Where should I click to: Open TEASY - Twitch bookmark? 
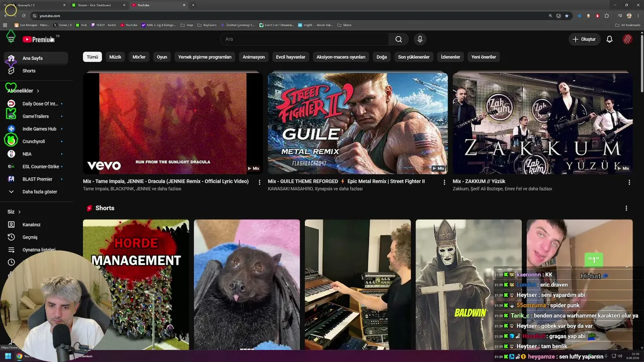pos(103,25)
